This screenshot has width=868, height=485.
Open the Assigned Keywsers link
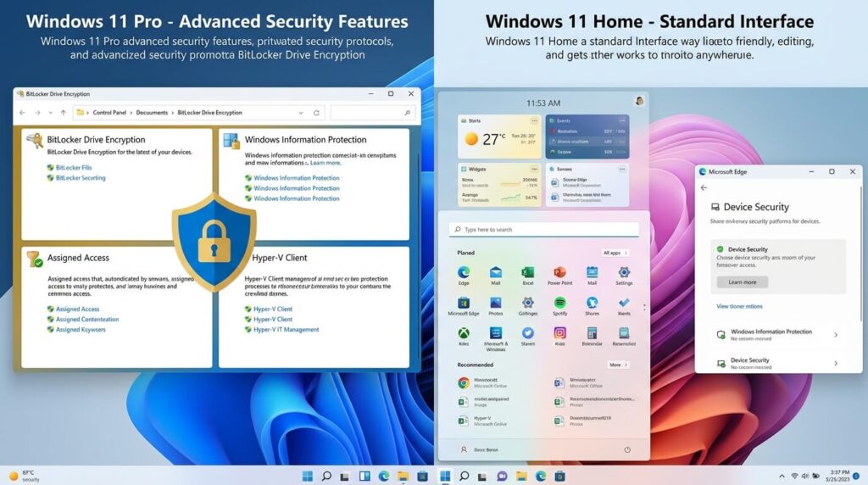(81, 330)
